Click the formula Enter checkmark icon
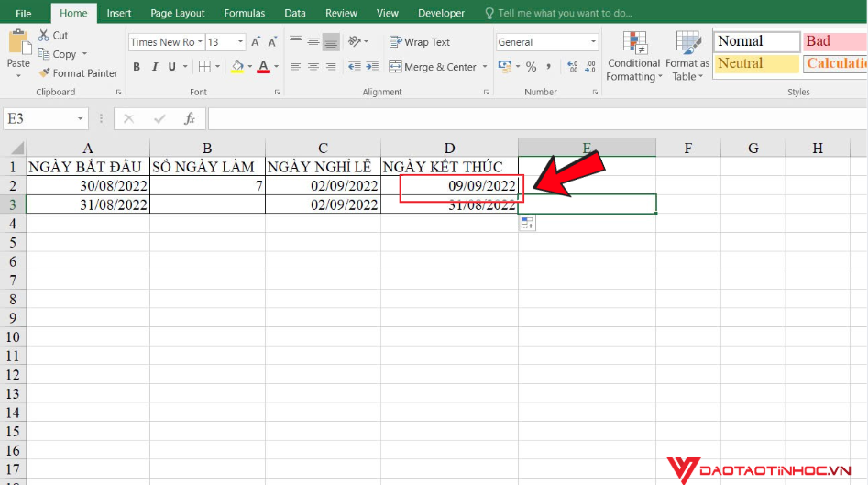Viewport: 868px width, 485px height. coord(159,118)
